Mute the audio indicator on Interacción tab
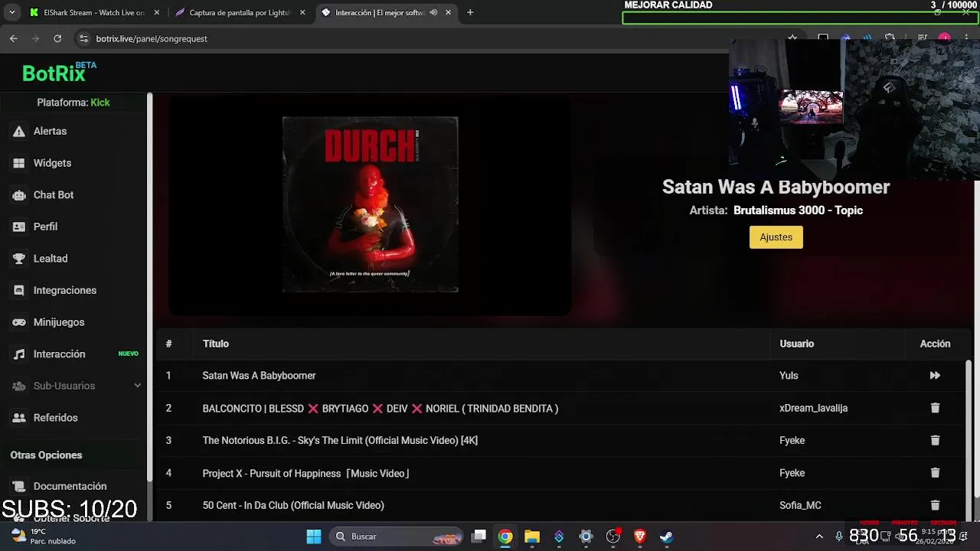Image resolution: width=980 pixels, height=551 pixels. (x=433, y=12)
